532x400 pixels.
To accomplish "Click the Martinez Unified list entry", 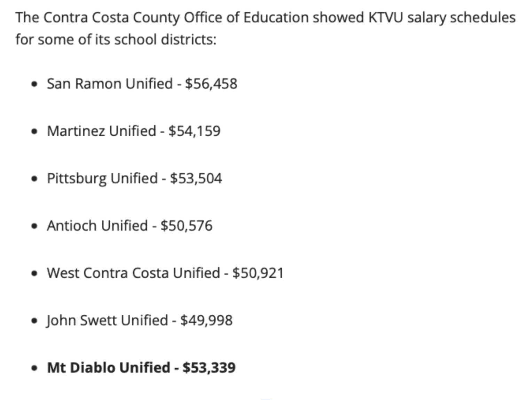I will (134, 131).
